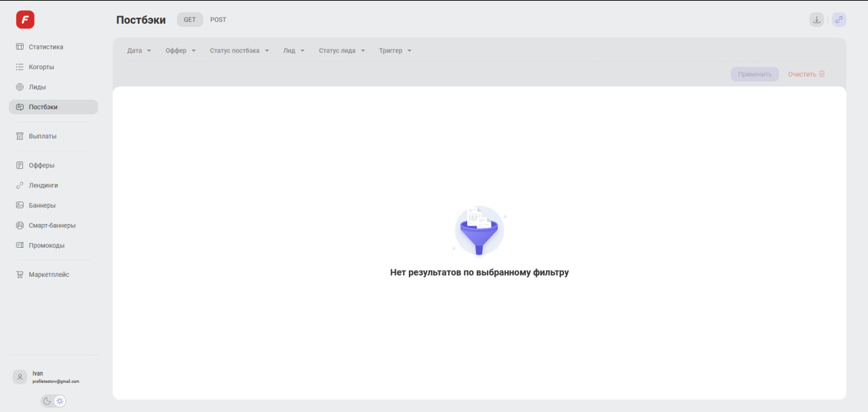Click the red F logo icon
The image size is (868, 412).
[x=25, y=20]
